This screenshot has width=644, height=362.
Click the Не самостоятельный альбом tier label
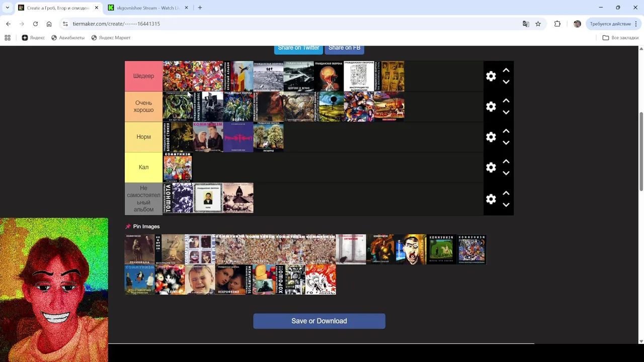tap(143, 199)
